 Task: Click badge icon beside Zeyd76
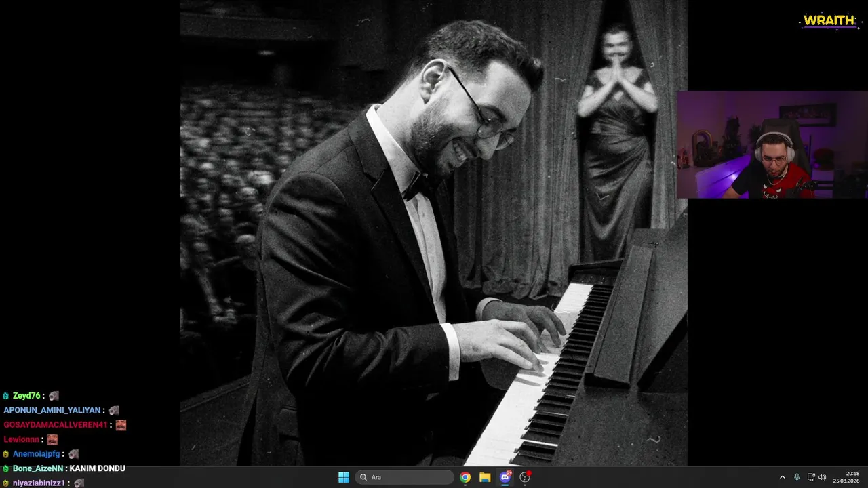click(6, 396)
